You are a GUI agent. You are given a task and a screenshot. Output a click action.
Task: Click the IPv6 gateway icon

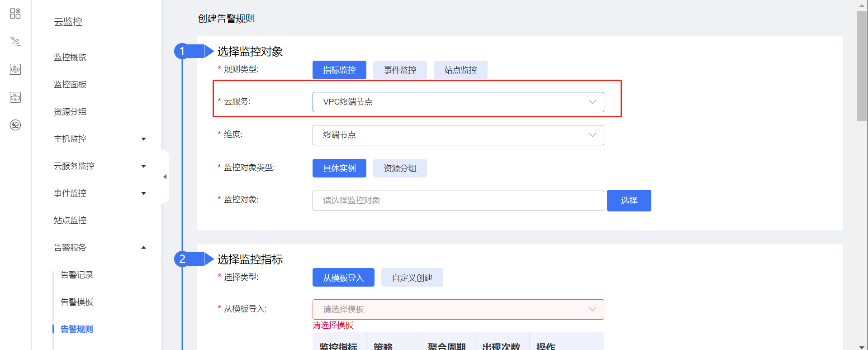point(15,69)
